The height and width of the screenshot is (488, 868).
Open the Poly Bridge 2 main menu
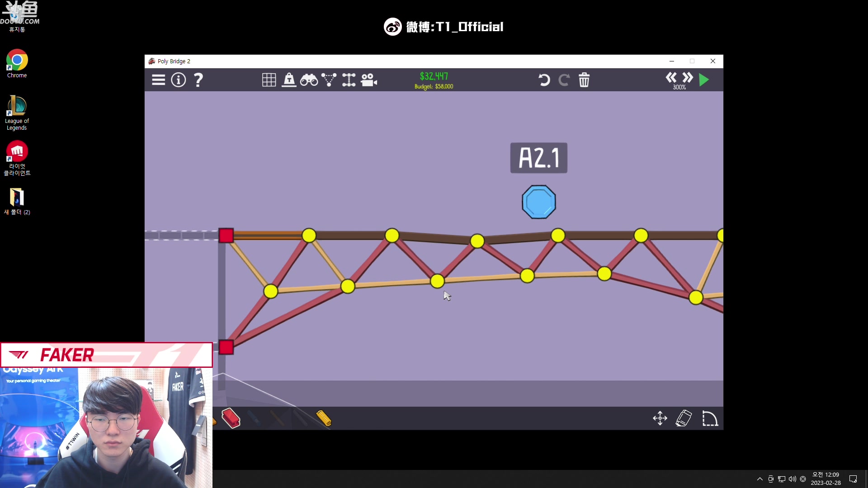pos(158,79)
